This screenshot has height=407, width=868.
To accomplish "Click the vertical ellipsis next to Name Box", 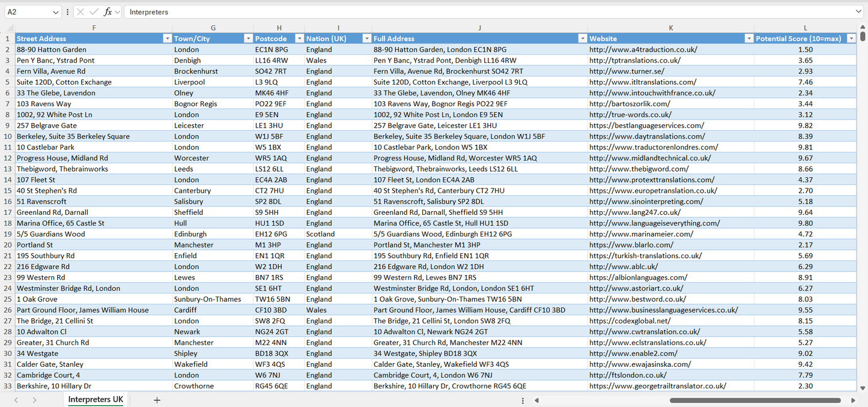I will tap(68, 11).
